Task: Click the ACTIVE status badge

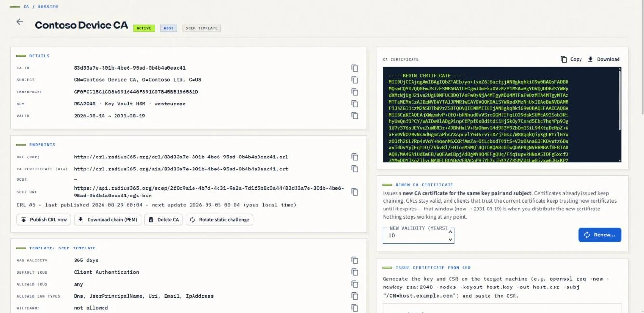Action: (144, 28)
